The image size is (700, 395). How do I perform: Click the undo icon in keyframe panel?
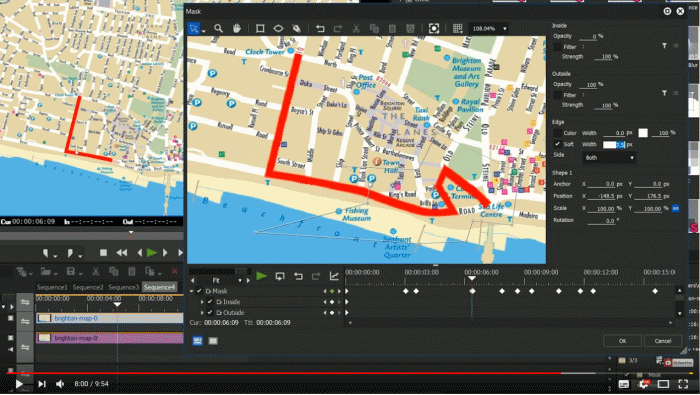pos(298,276)
